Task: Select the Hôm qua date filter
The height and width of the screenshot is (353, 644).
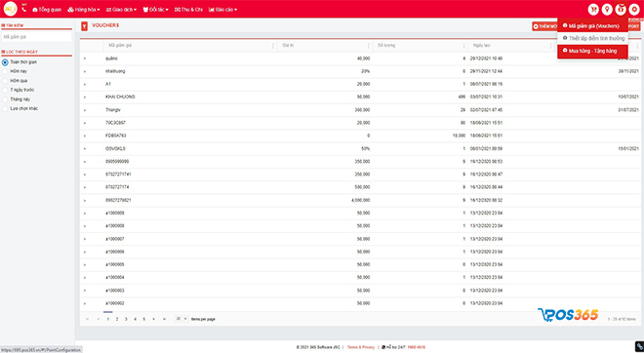Action: [5, 81]
